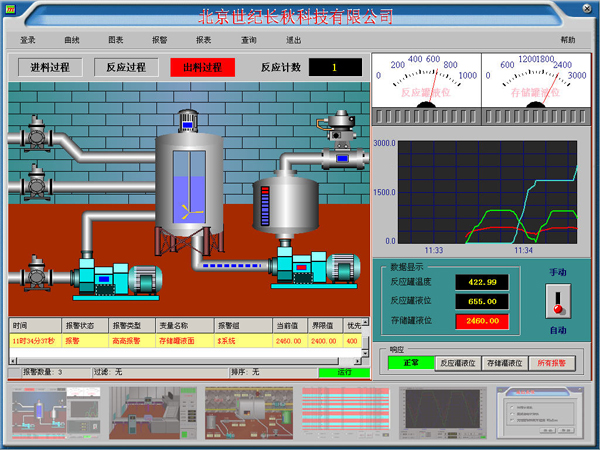Toggle the red 出料过程 process indicator
This screenshot has width=600, height=450.
click(x=203, y=68)
